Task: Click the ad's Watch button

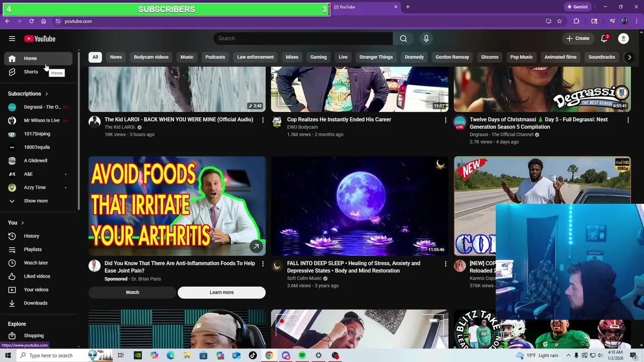Action: click(x=132, y=293)
